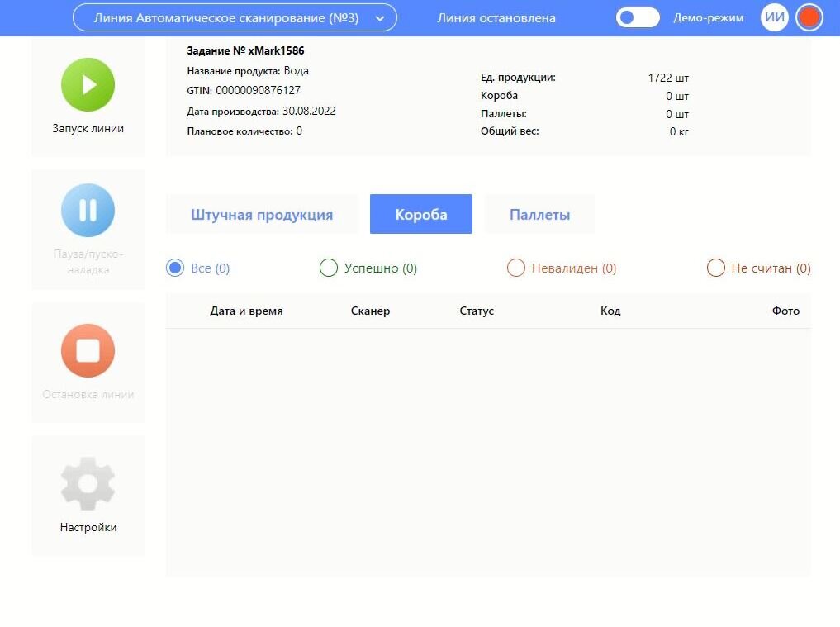
Task: Open the Паллеты tab
Action: (539, 213)
